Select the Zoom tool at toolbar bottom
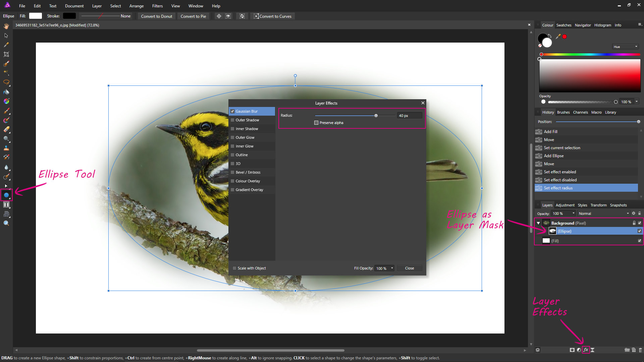This screenshot has width=644, height=362. click(x=6, y=223)
